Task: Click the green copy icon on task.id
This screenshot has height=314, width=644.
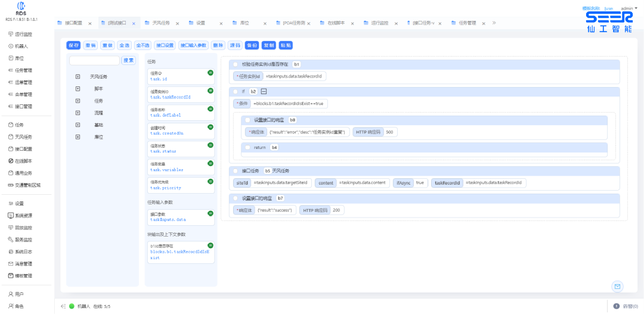Action: tap(210, 73)
